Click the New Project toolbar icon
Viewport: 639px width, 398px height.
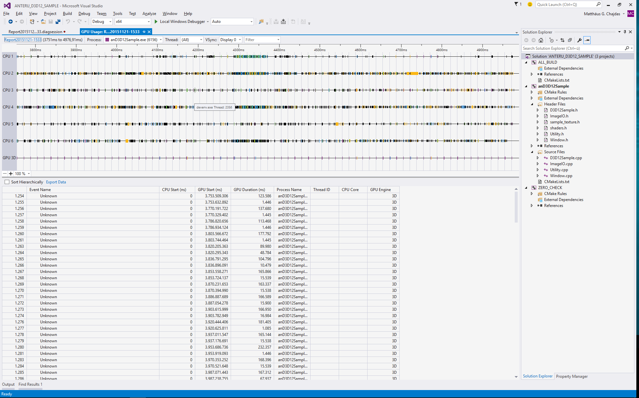coord(32,22)
